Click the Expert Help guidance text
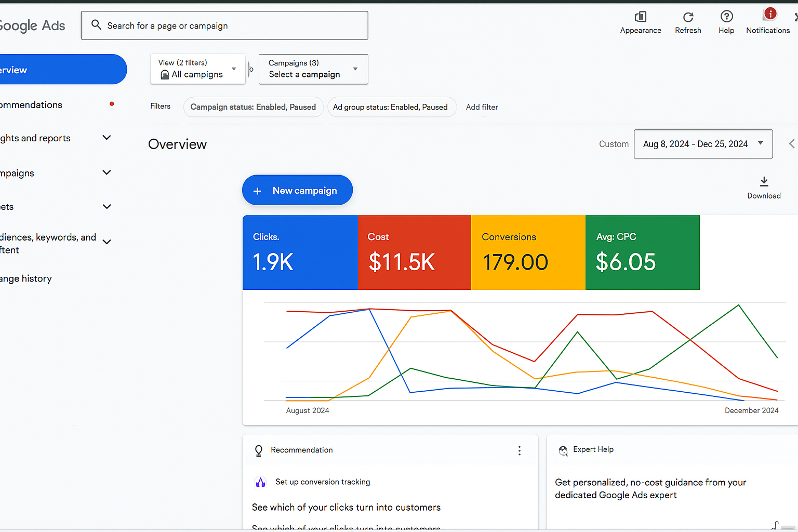Viewport: 798px width, 532px height. point(650,489)
